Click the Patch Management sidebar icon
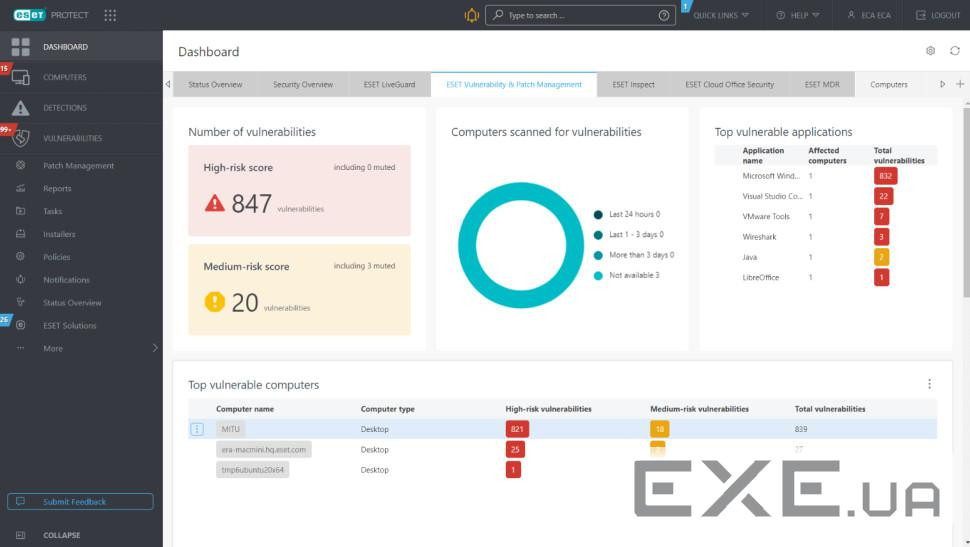970x547 pixels. 20,165
